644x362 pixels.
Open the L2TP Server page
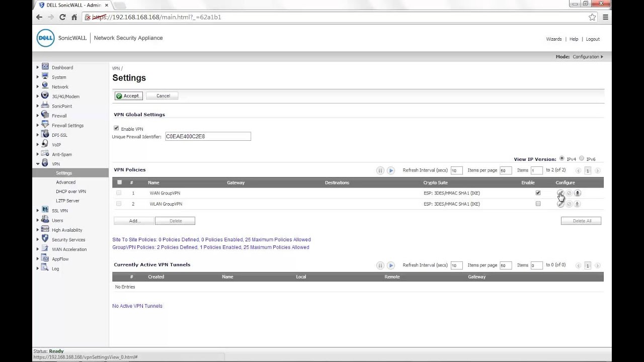click(x=68, y=201)
